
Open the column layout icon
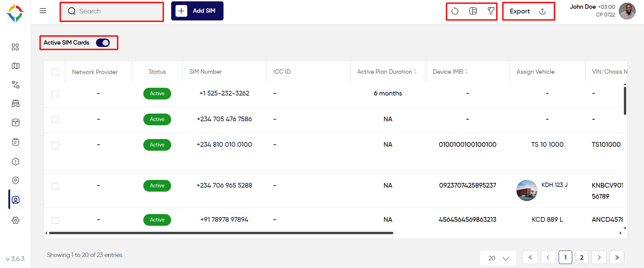(473, 11)
